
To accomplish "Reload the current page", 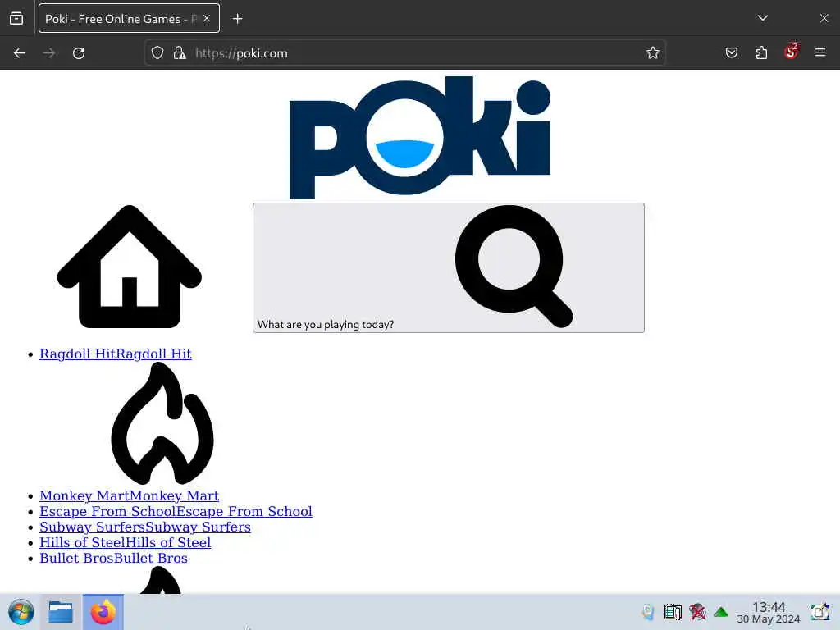I will click(79, 53).
